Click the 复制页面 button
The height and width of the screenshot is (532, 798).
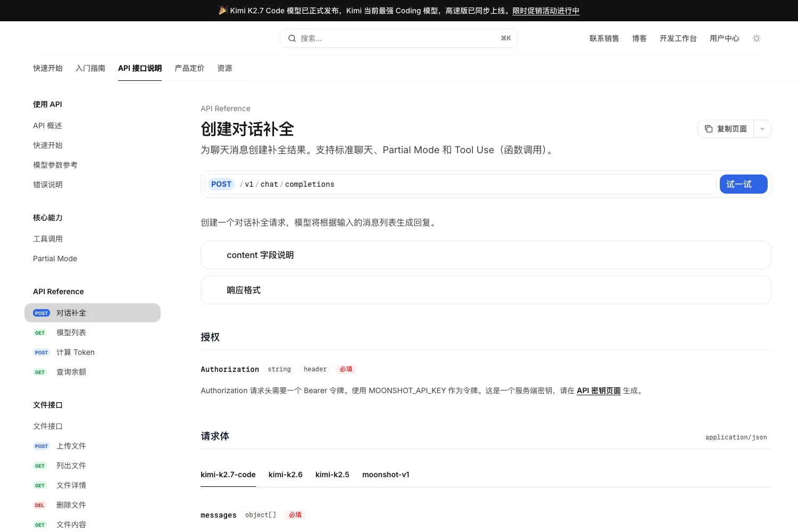[726, 129]
